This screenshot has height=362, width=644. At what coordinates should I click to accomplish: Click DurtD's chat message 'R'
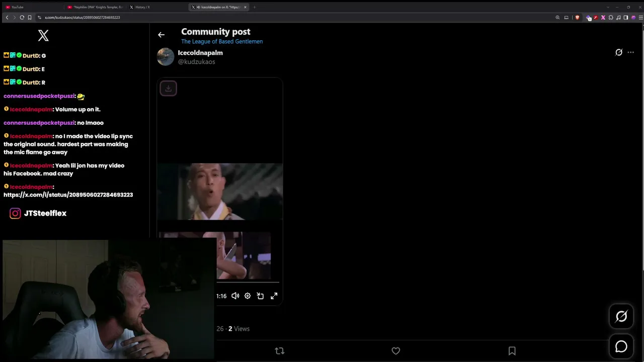click(43, 82)
